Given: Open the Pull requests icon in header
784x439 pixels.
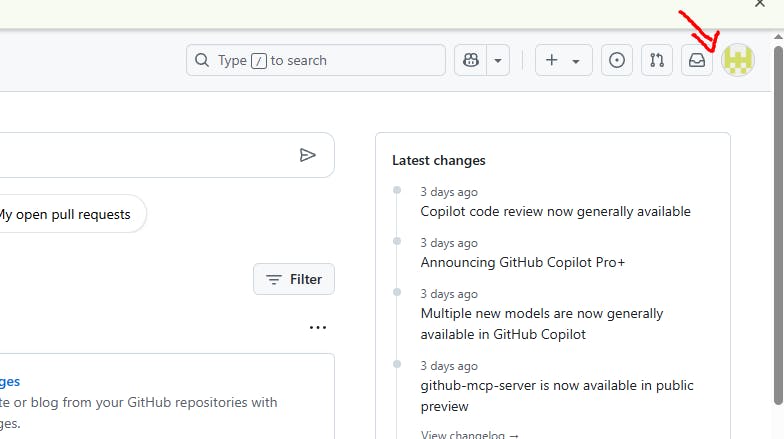Looking at the screenshot, I should (656, 60).
